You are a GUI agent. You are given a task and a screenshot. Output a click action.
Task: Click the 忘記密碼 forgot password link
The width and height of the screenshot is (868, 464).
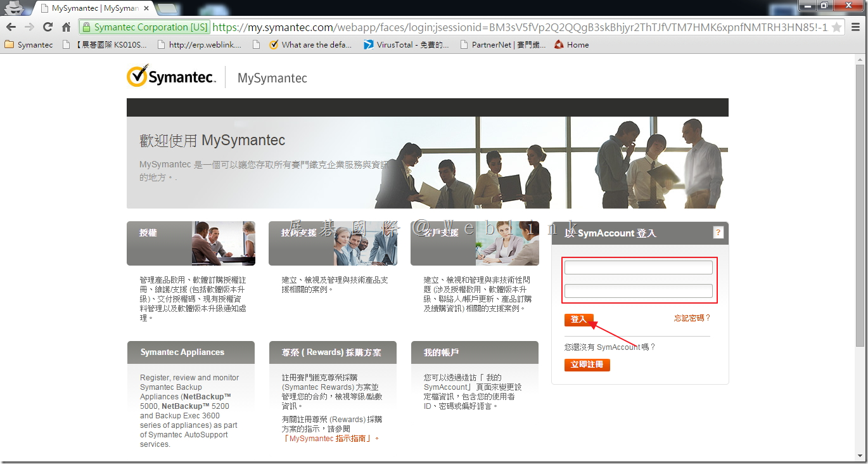pos(692,318)
